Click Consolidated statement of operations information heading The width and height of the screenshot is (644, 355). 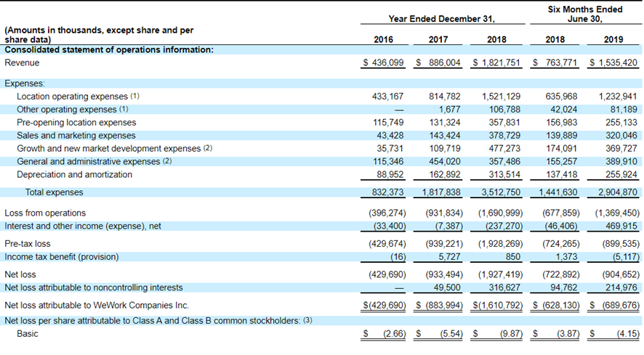point(109,50)
